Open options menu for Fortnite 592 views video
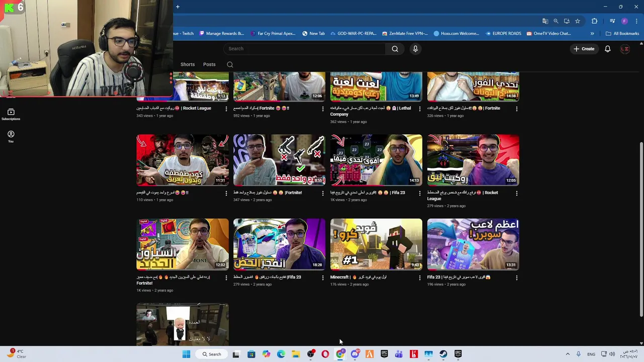 tap(323, 109)
